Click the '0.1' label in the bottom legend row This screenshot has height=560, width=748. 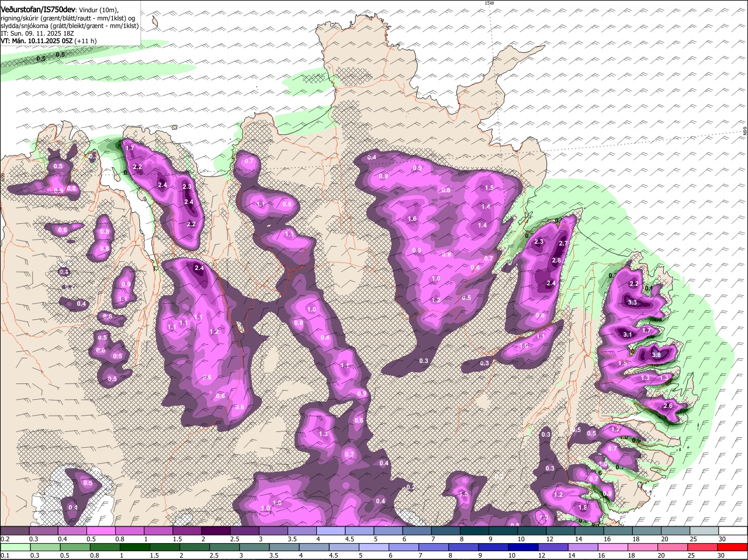tap(5, 555)
